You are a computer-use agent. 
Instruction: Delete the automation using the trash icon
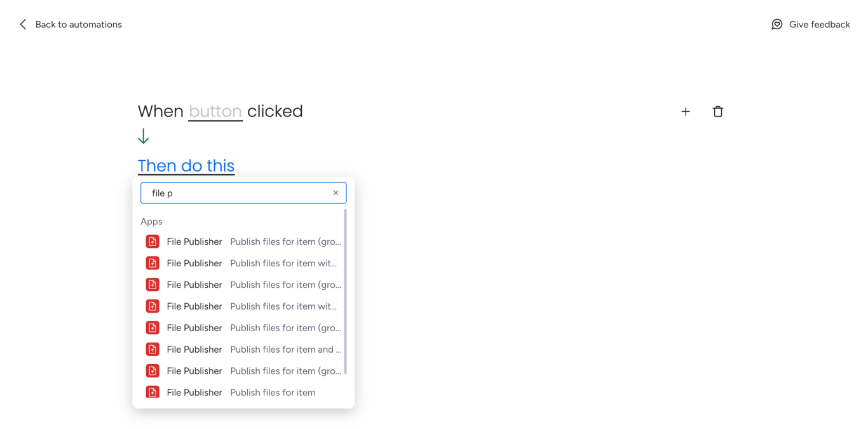[x=718, y=111]
